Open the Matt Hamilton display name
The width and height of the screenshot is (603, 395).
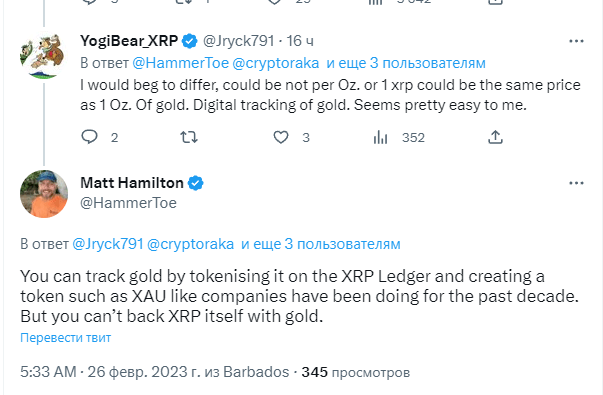tap(132, 183)
